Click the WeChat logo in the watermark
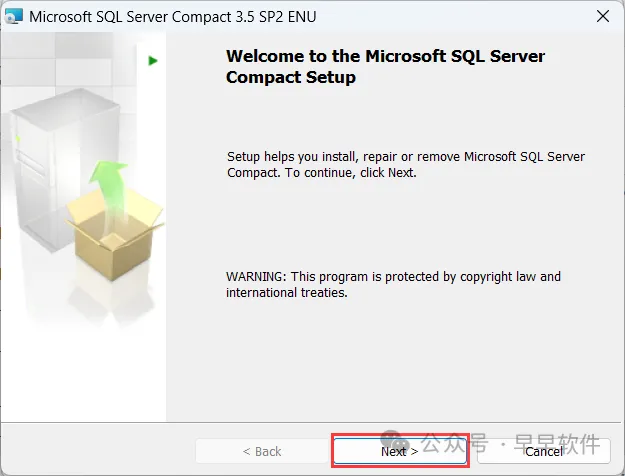This screenshot has width=625, height=476. [x=395, y=440]
